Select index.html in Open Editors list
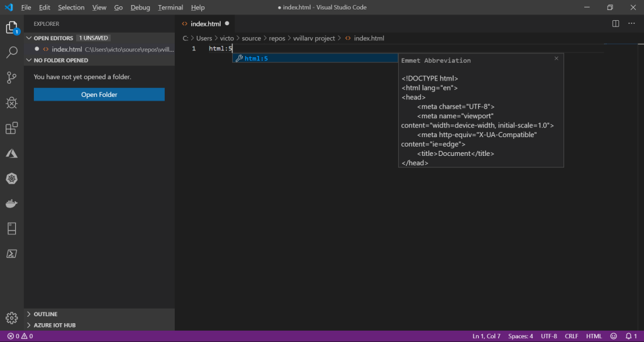Screen dimensions: 644x342 (x=99, y=49)
